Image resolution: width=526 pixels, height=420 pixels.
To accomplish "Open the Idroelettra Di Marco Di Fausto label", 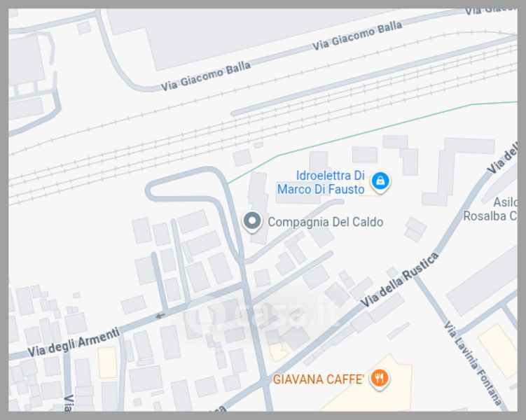I will tap(321, 182).
